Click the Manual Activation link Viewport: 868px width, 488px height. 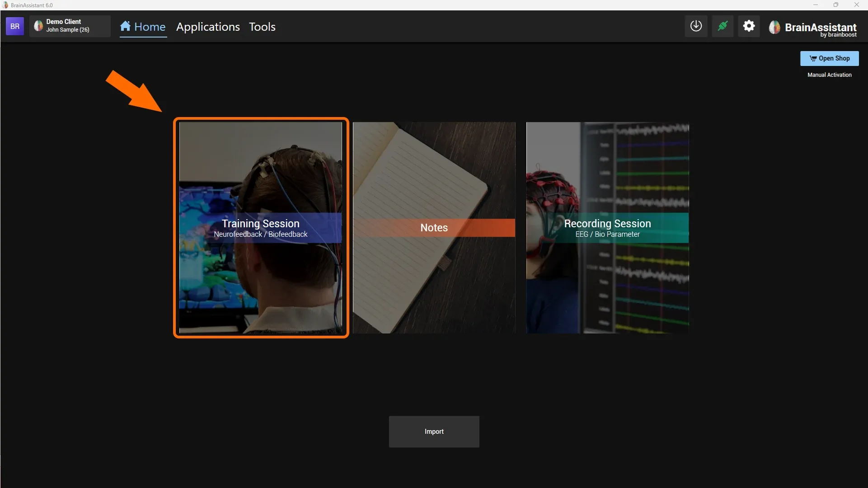coord(829,75)
